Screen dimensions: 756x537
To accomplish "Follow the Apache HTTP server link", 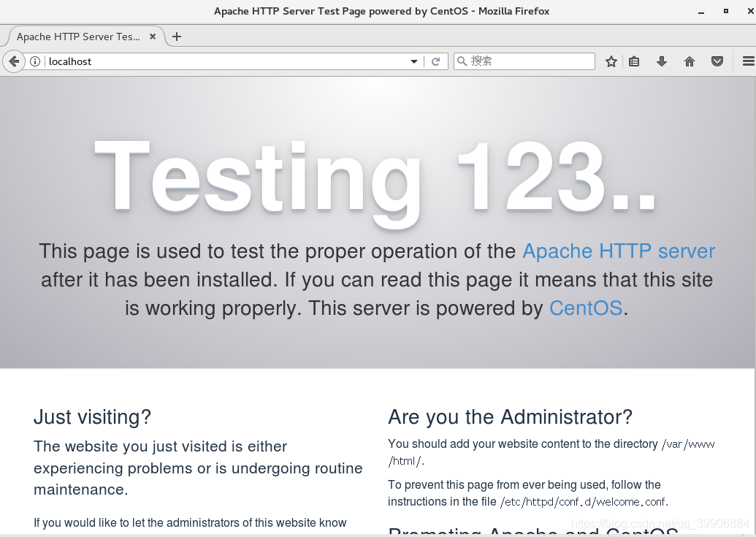I will coord(619,251).
